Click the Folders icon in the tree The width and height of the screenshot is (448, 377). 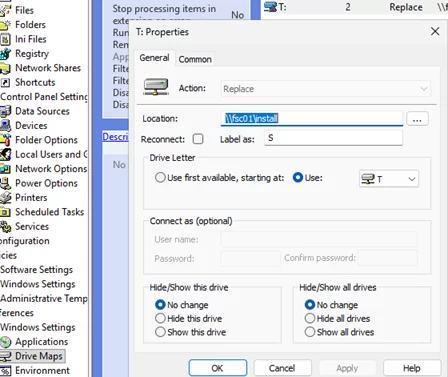(5, 25)
